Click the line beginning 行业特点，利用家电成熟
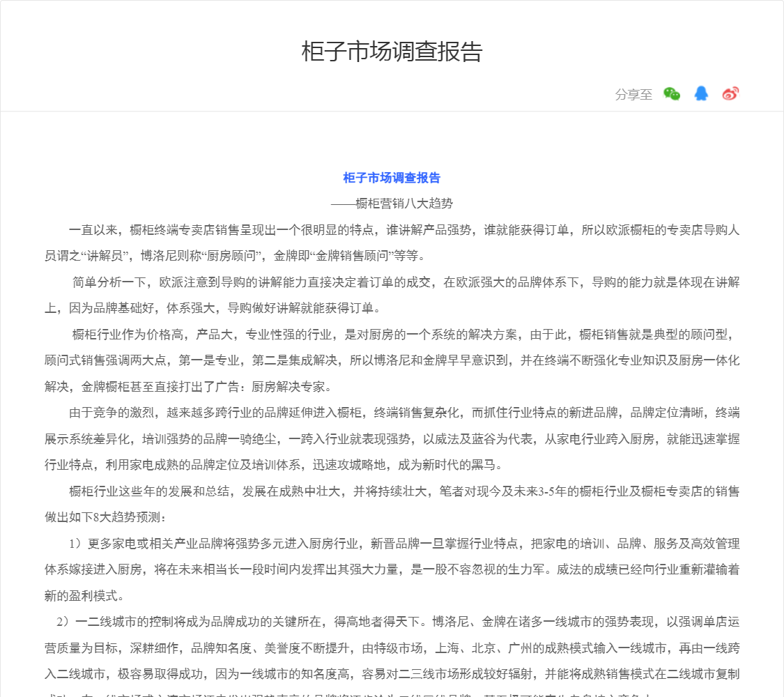This screenshot has height=697, width=784. (x=273, y=465)
